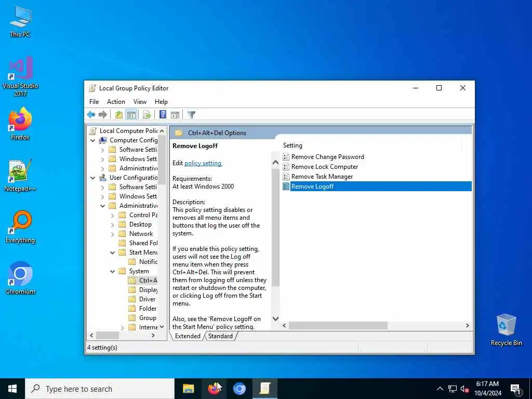Open Notepad++ desktop shortcut
Screen dimensions: 532x399
[x=20, y=176]
